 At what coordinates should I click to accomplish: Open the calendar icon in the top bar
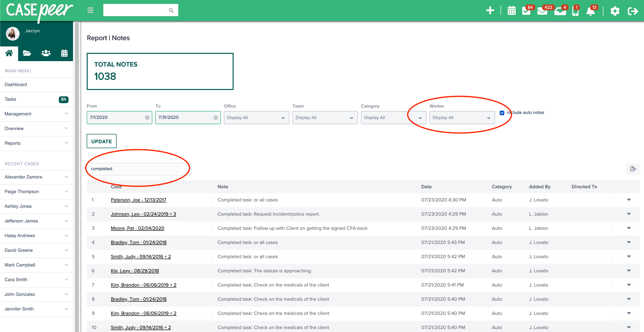pyautogui.click(x=512, y=11)
